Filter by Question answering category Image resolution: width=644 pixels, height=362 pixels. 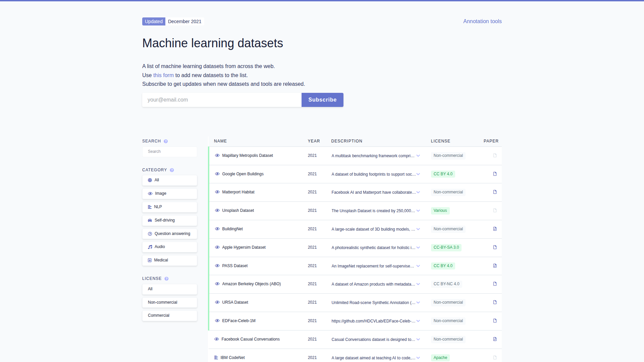(x=170, y=234)
